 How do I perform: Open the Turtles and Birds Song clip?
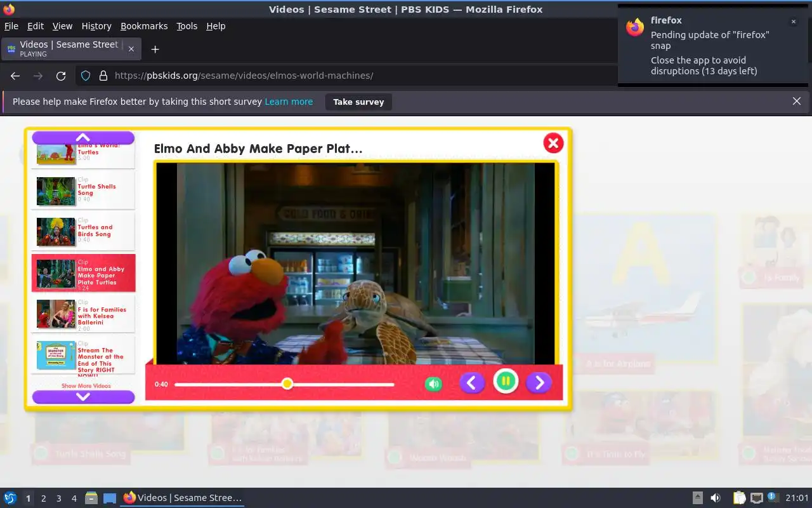(x=83, y=231)
